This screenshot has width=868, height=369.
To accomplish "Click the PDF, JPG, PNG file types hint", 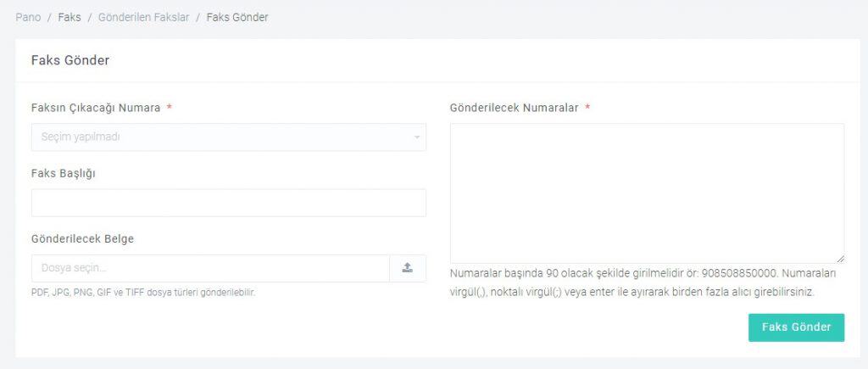I will click(143, 293).
